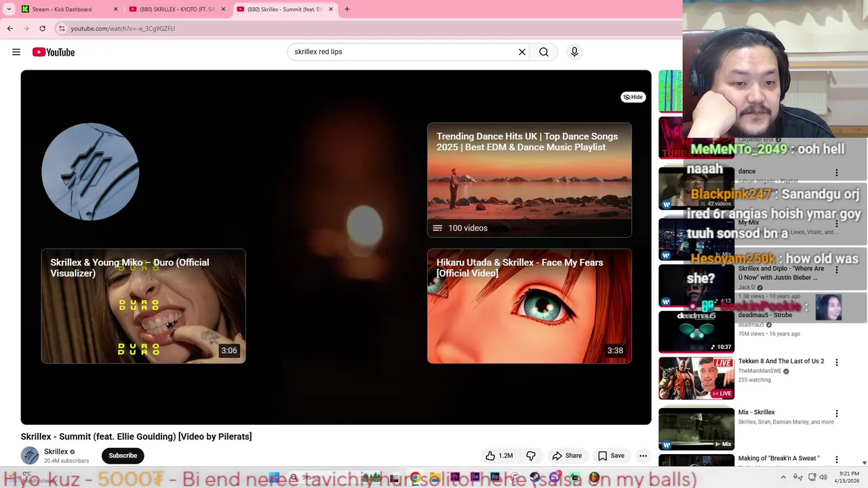Start voice search with microphone icon
The width and height of the screenshot is (868, 488).
pos(574,52)
